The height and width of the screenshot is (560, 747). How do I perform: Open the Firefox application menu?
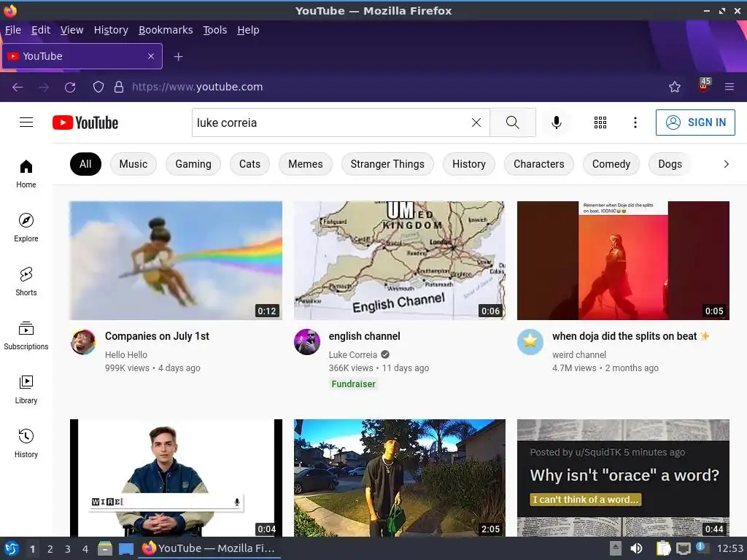coord(729,87)
